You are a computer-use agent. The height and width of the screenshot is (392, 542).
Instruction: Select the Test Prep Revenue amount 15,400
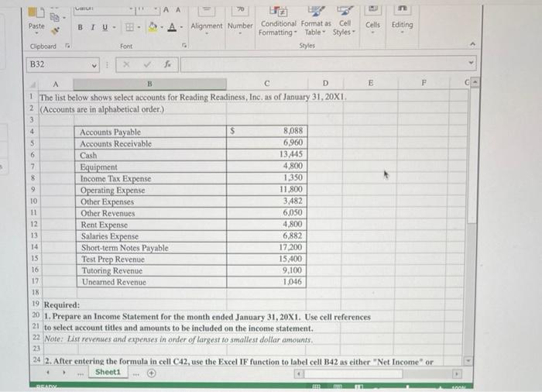266,259
